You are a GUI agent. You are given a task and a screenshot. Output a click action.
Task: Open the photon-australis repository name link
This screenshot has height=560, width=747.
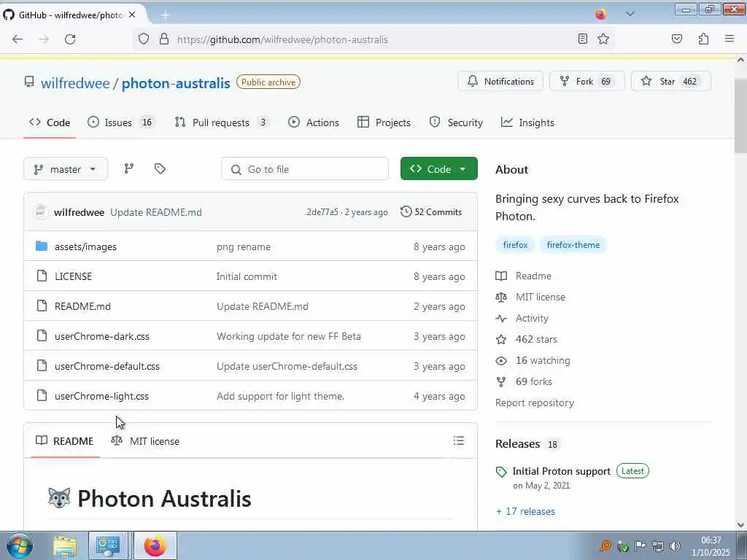[x=176, y=83]
